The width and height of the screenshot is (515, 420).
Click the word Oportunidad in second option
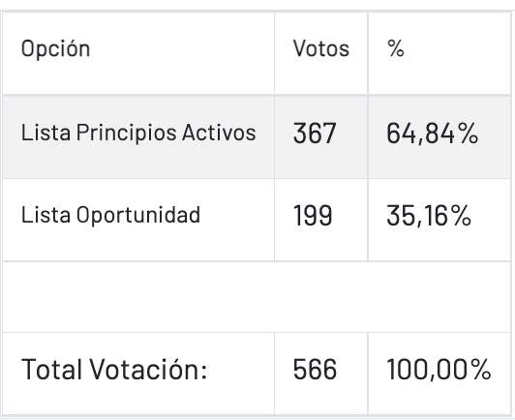point(138,215)
